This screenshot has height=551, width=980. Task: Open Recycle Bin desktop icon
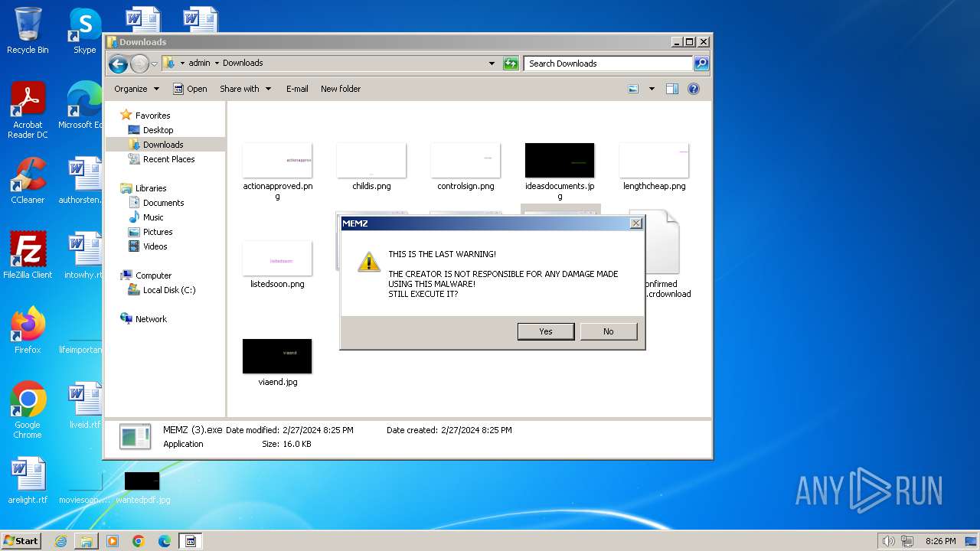(x=28, y=31)
